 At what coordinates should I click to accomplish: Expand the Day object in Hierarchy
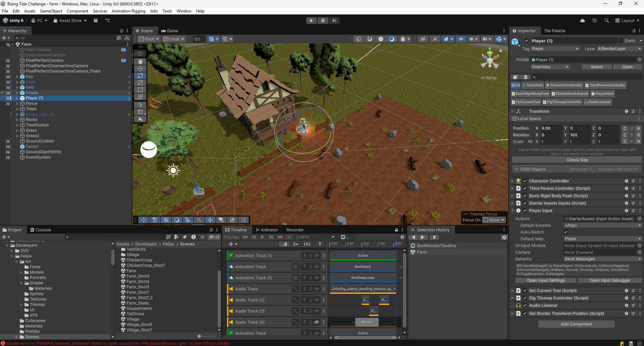tap(17, 77)
